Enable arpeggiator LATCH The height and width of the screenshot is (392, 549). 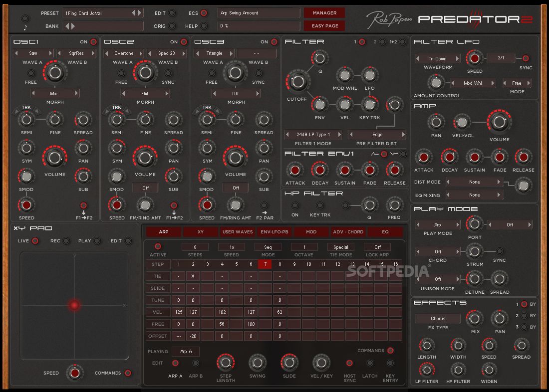pos(370,363)
